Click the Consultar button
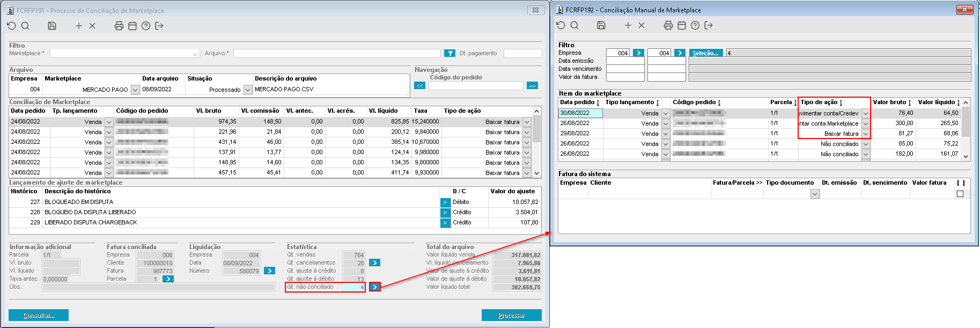The width and height of the screenshot is (980, 328). [x=39, y=315]
